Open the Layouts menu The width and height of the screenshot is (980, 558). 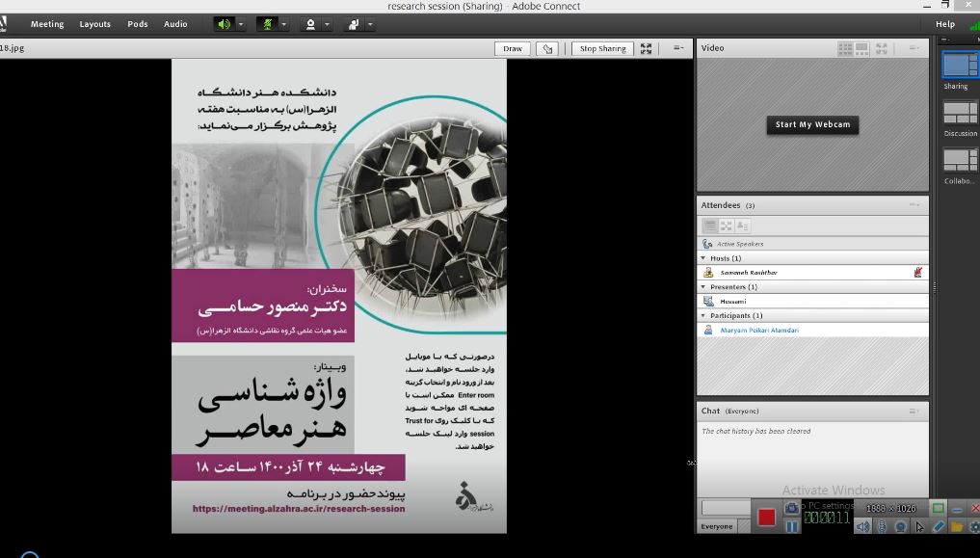click(x=95, y=24)
